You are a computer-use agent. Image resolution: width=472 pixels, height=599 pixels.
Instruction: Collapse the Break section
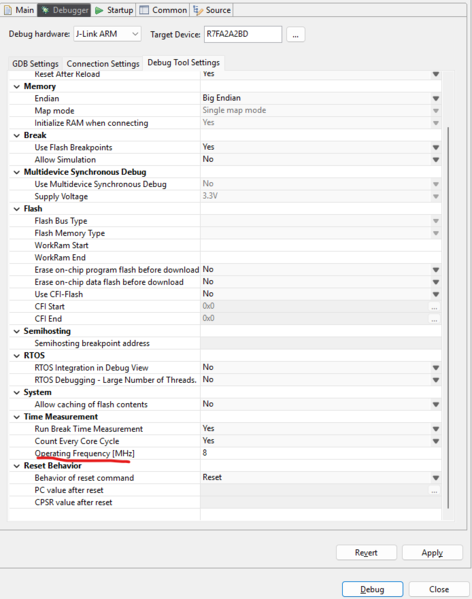16,136
